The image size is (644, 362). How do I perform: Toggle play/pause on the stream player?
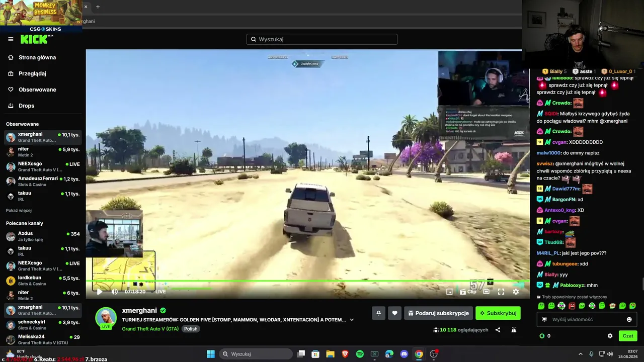pyautogui.click(x=100, y=292)
